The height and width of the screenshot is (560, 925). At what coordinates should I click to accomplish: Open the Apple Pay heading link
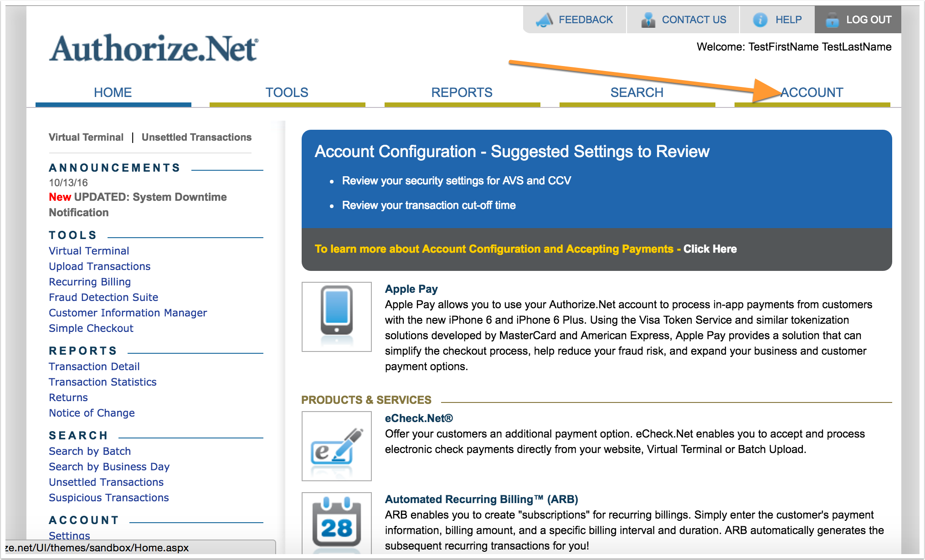[x=411, y=289]
